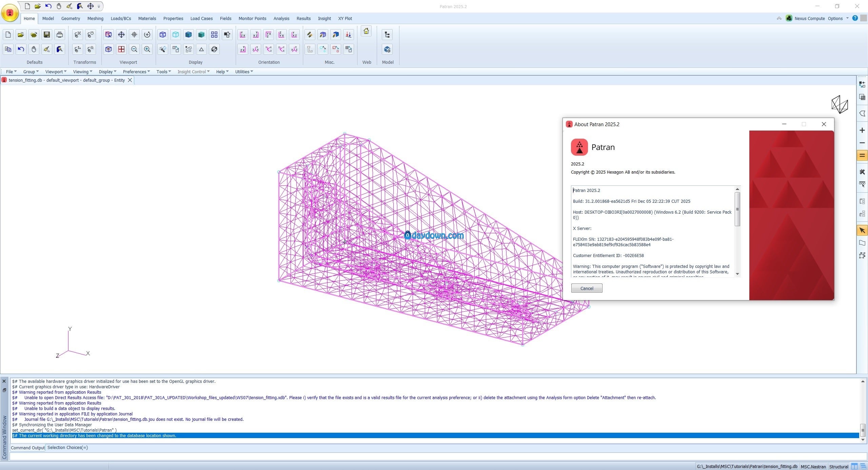Open the Selection Choices(=) tab

[x=67, y=448]
